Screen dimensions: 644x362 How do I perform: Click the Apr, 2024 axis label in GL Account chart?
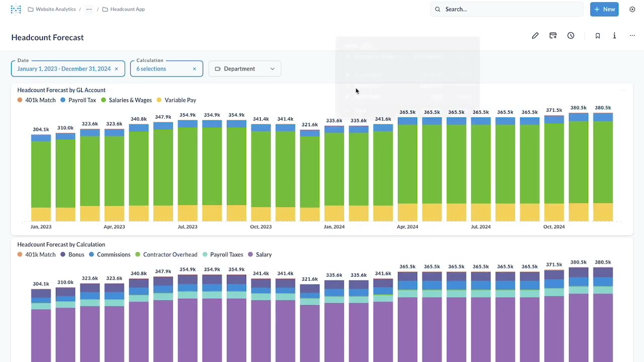tap(408, 227)
